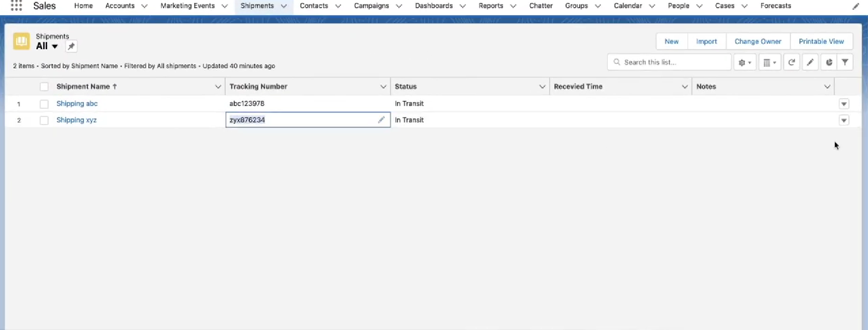Sort by Tracking Number column header
Image resolution: width=868 pixels, height=330 pixels.
[258, 86]
